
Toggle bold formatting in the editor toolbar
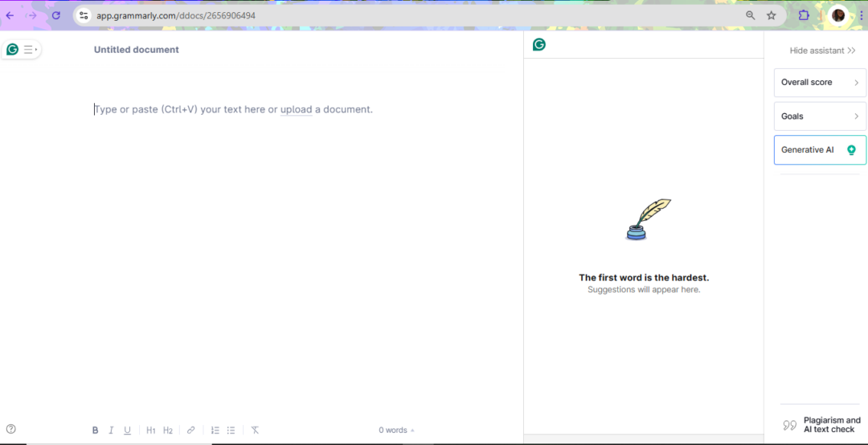pyautogui.click(x=95, y=431)
